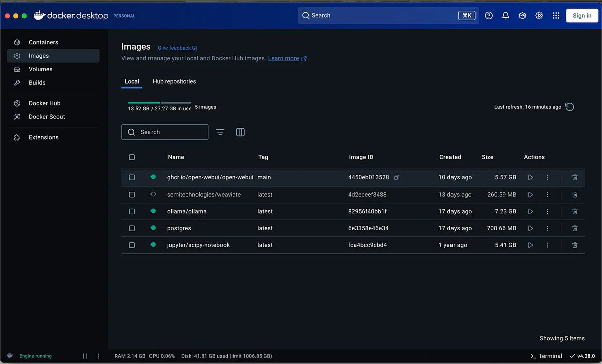The width and height of the screenshot is (602, 364).
Task: Open the column display settings icon
Action: [240, 132]
